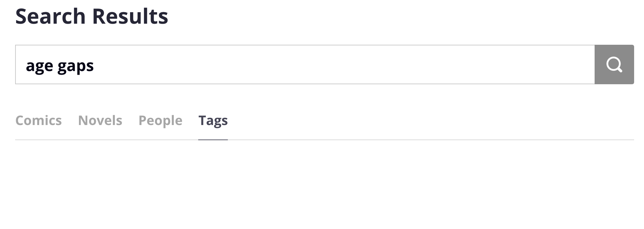Click the Search Results heading
644x229 pixels.
pyautogui.click(x=92, y=16)
